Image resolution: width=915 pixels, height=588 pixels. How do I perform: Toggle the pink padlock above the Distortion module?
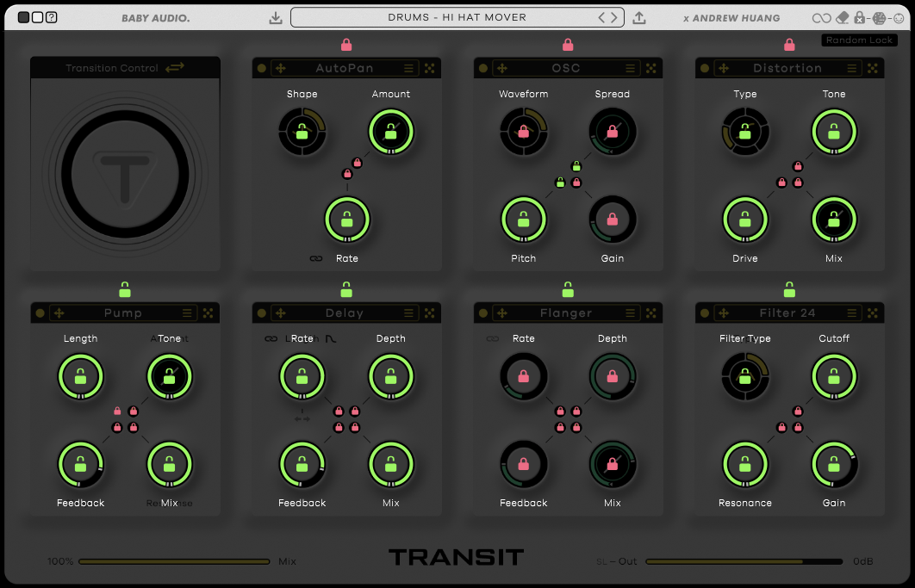click(x=789, y=44)
